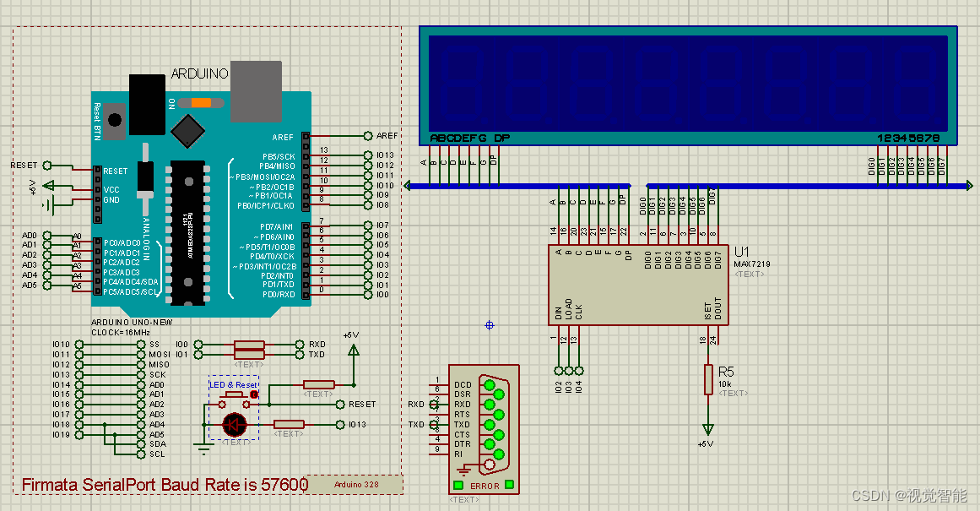Select IO13 terminal next to LED resistor

tap(341, 425)
